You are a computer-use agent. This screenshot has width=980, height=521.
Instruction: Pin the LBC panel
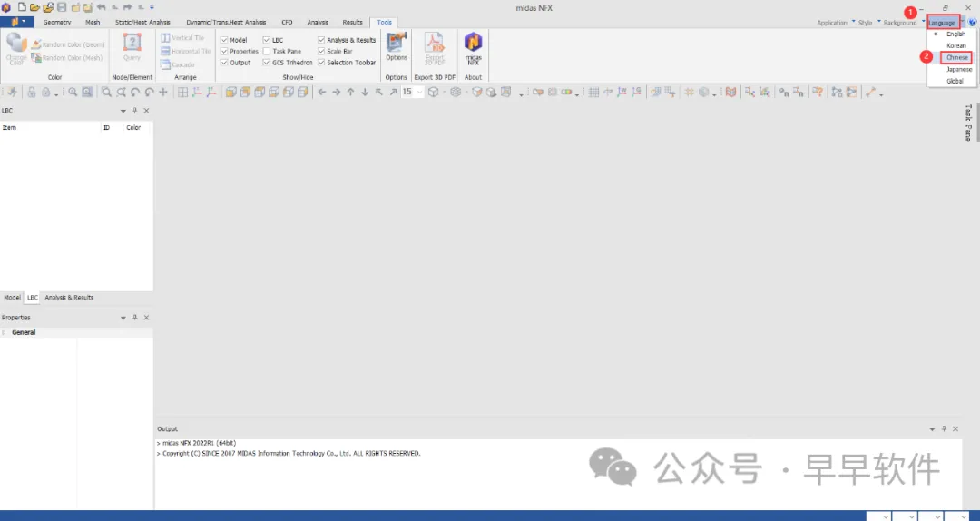(134, 110)
